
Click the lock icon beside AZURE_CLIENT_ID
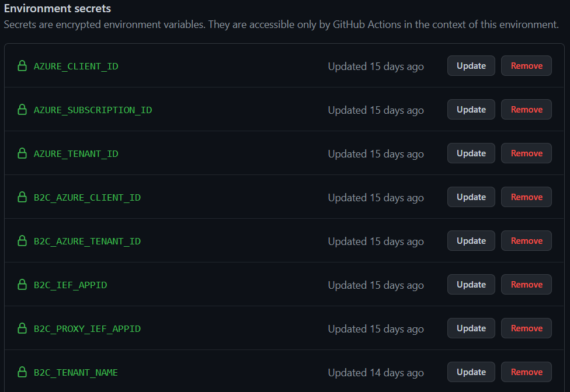click(22, 66)
